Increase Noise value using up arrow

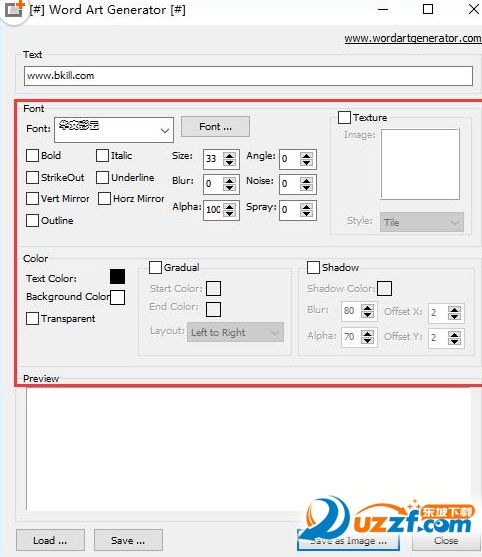click(x=306, y=180)
